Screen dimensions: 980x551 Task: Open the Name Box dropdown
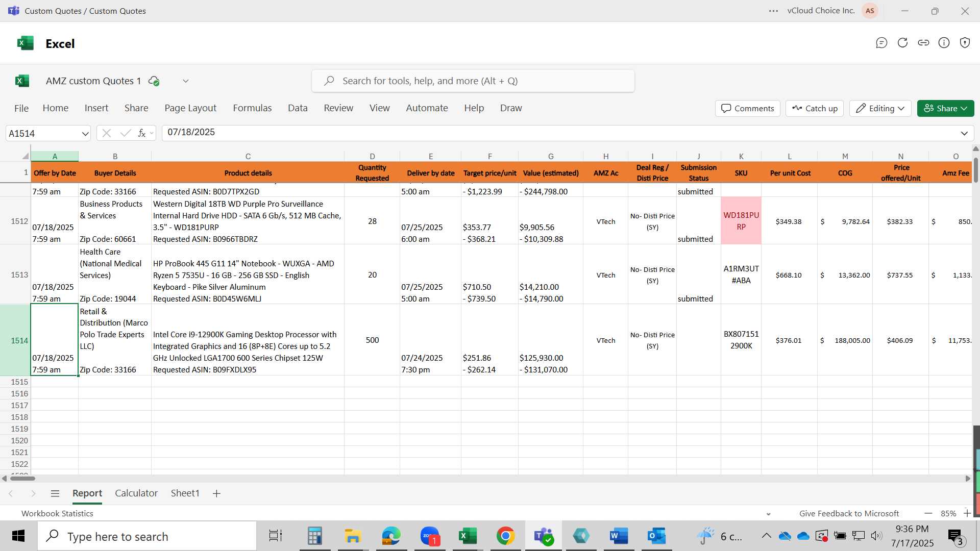pyautogui.click(x=85, y=134)
